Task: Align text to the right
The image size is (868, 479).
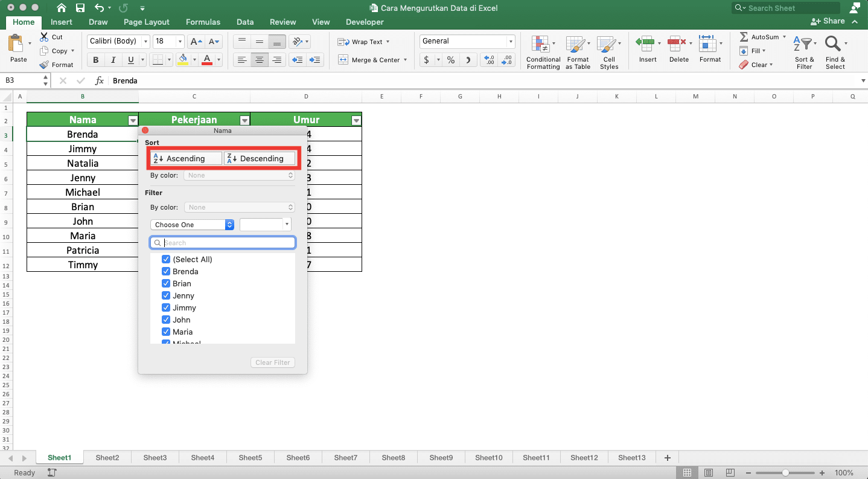Action: (277, 60)
